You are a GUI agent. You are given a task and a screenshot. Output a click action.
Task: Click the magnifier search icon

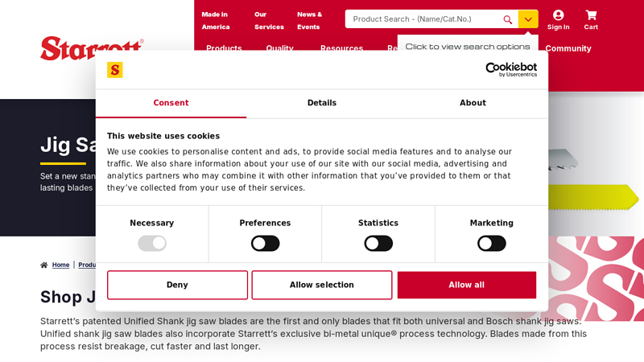point(507,19)
